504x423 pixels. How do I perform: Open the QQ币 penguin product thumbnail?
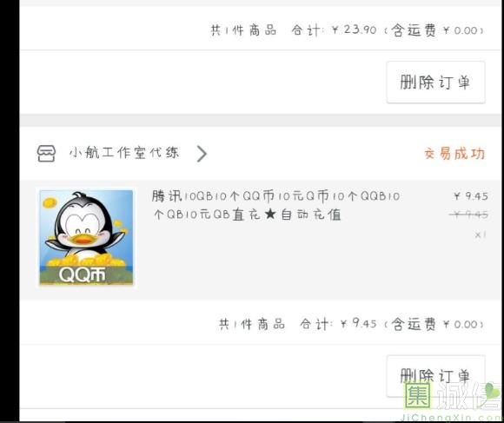[86, 237]
